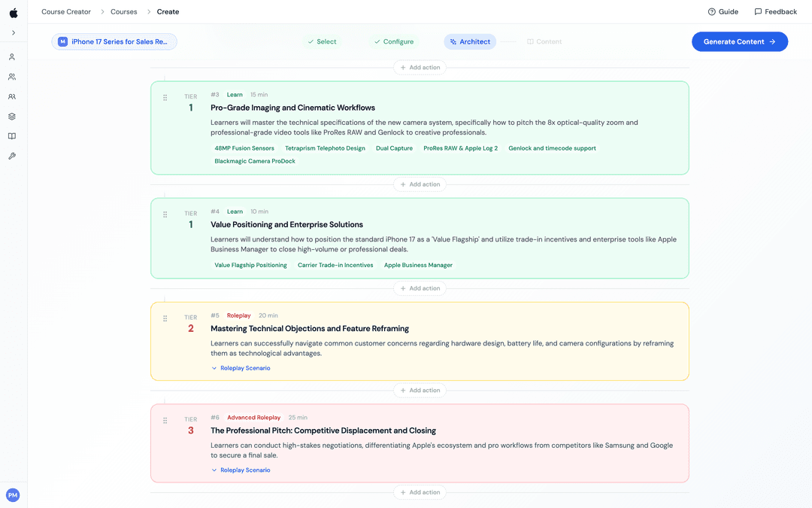Open the user profile sidebar icon
812x508 pixels.
11,56
